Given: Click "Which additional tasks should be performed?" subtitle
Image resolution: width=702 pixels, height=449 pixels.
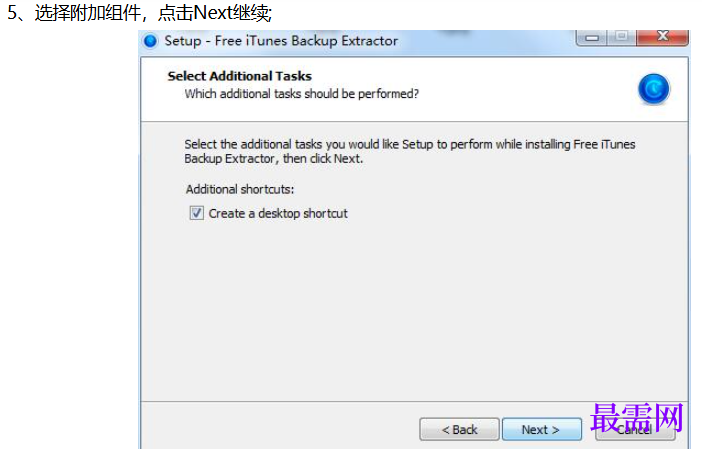Looking at the screenshot, I should 302,94.
